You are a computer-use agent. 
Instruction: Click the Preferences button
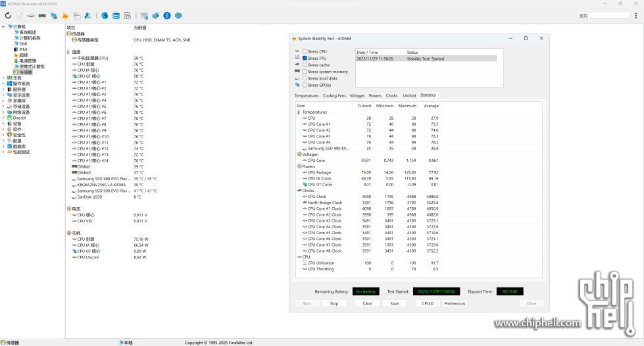(455, 303)
